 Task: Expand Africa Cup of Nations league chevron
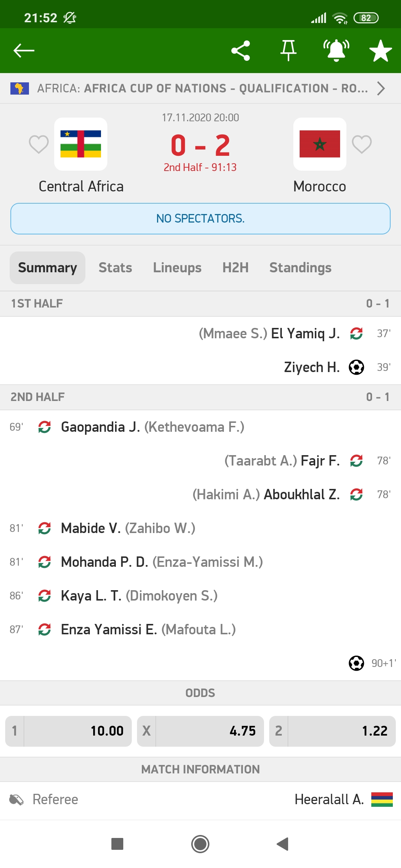[x=381, y=88]
